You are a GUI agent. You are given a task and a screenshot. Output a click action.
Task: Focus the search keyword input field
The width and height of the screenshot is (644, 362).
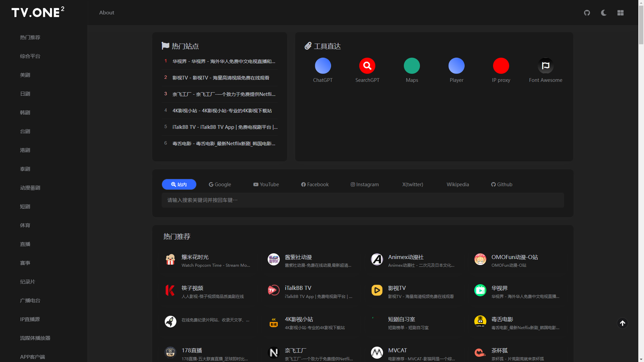tap(363, 200)
